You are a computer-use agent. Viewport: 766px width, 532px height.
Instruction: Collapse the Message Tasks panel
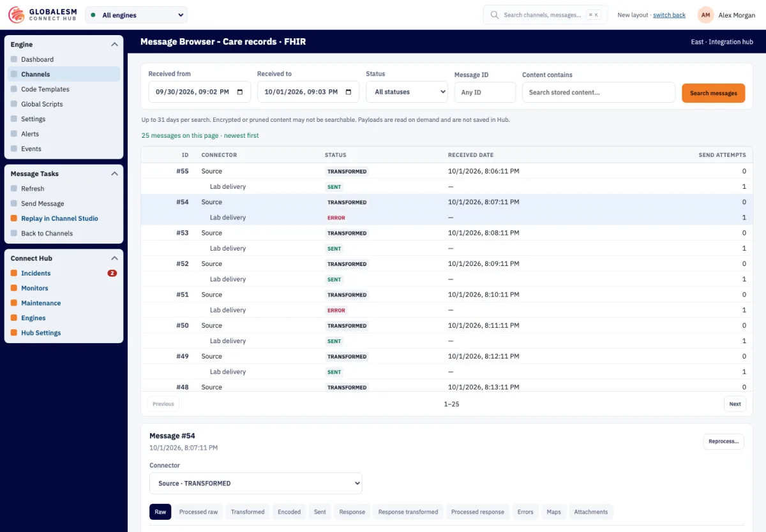114,174
